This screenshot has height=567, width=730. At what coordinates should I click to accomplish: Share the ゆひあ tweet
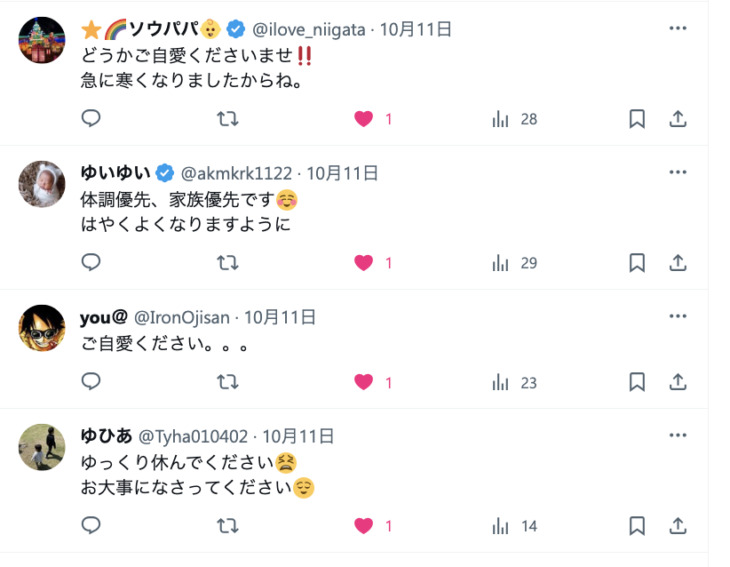(x=678, y=526)
